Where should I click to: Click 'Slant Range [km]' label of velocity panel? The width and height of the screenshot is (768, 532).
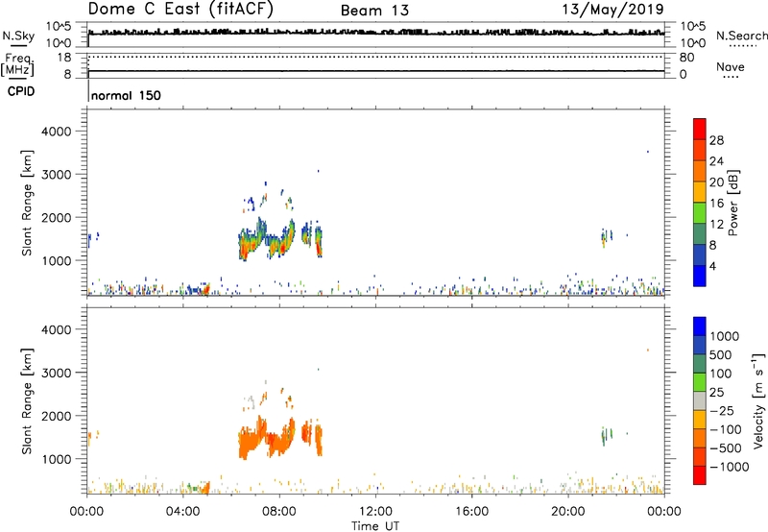[27, 401]
